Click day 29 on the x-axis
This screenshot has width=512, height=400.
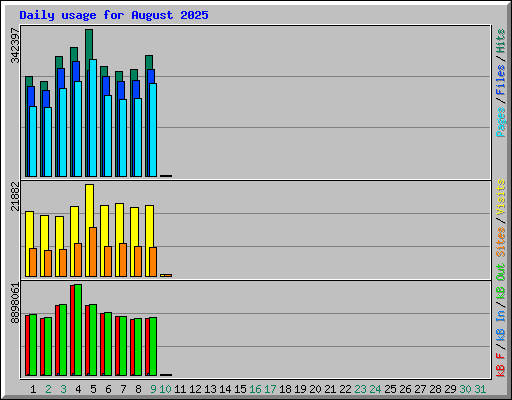[x=450, y=389]
